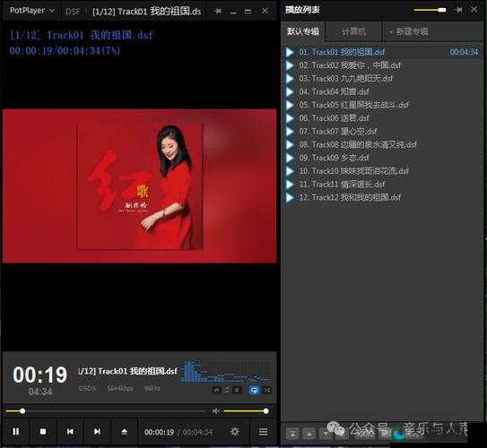
Task: Click the 96khz sample rate label
Action: [152, 389]
